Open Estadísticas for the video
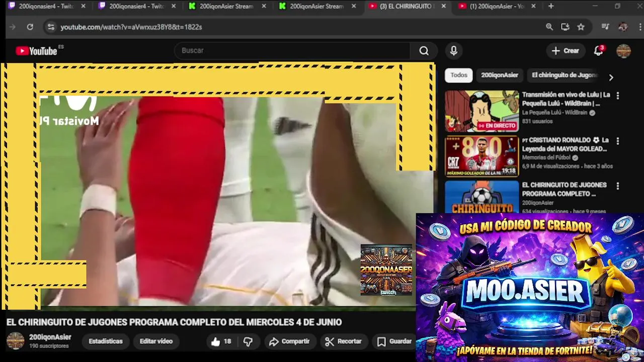The width and height of the screenshot is (644, 362). click(106, 341)
